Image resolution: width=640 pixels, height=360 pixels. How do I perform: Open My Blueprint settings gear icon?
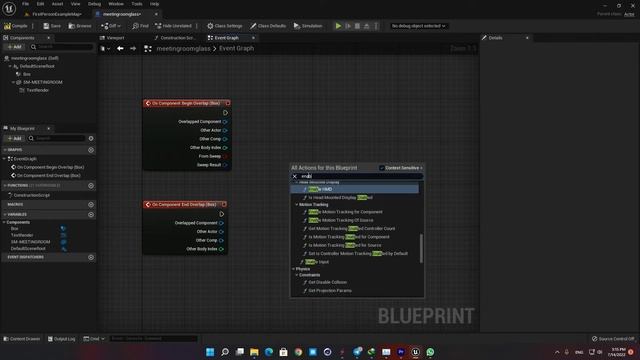[x=91, y=138]
